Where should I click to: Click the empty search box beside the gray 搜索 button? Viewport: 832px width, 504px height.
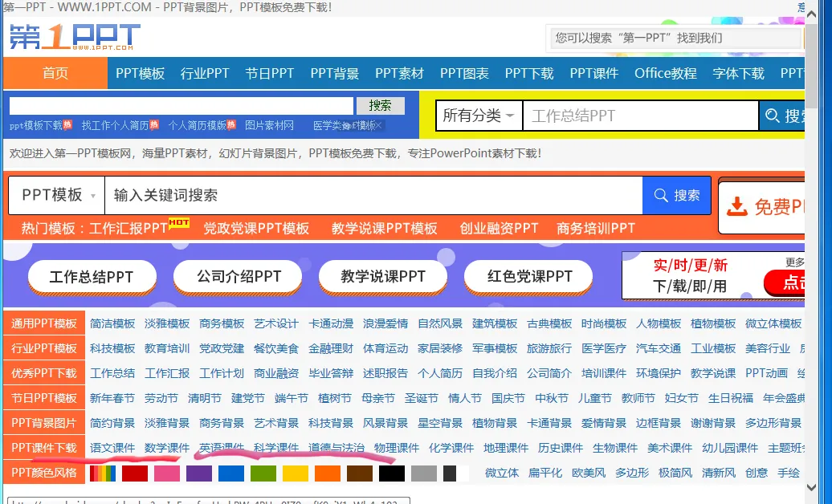click(181, 106)
